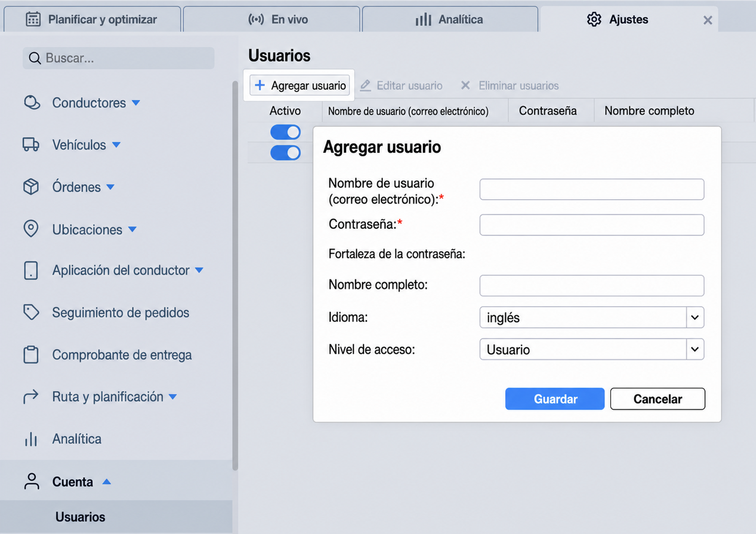Click the Agregar usuario button
The height and width of the screenshot is (534, 756).
[x=299, y=85]
